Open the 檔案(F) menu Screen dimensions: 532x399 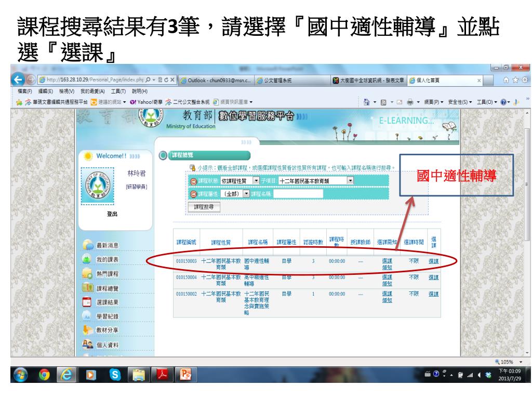[x=25, y=91]
